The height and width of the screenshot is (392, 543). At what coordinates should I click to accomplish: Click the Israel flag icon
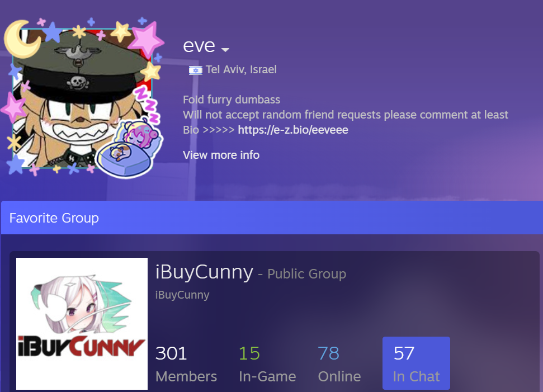pyautogui.click(x=195, y=70)
